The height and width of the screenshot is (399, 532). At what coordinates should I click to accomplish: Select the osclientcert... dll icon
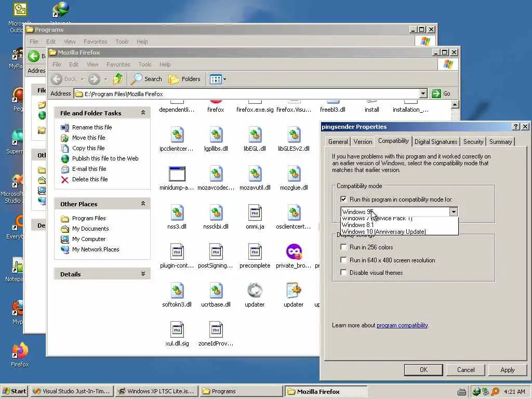[294, 212]
